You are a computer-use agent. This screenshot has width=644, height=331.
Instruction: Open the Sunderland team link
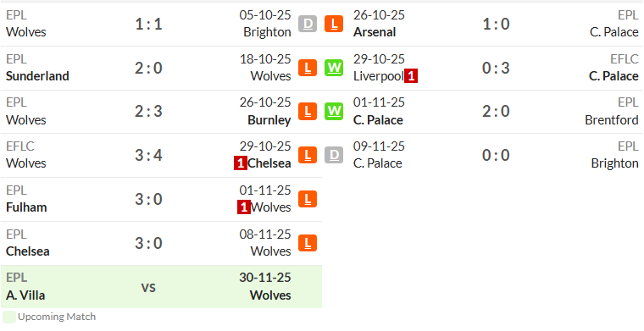(37, 76)
